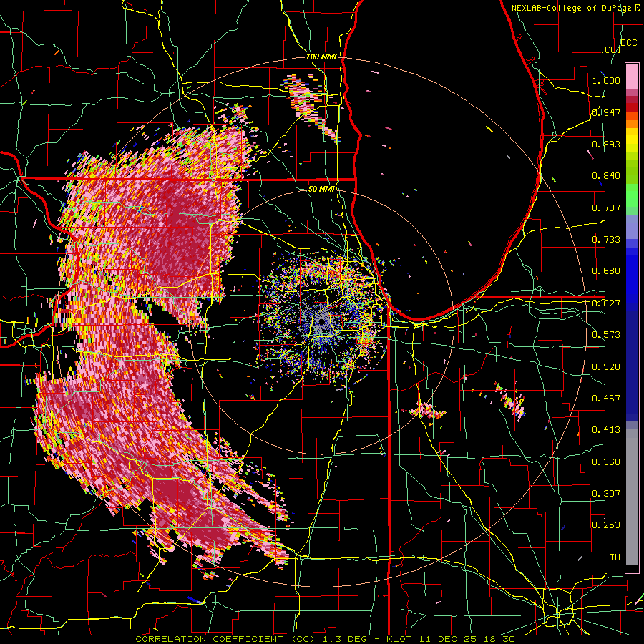Click the 0.787 scale value
This screenshot has height=644, width=644.
(606, 208)
